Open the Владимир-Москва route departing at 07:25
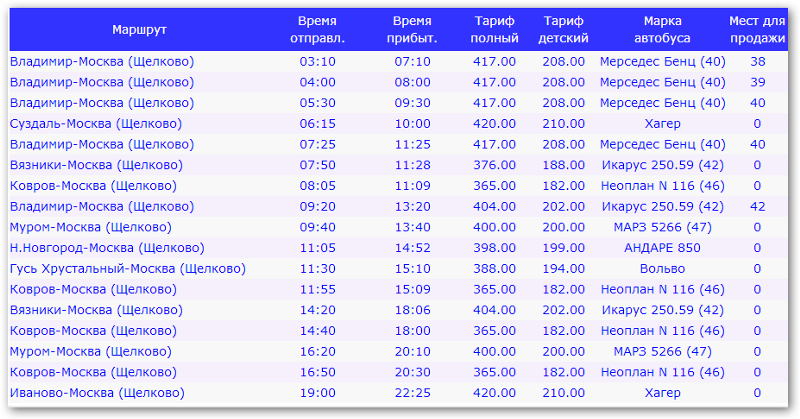 click(102, 144)
